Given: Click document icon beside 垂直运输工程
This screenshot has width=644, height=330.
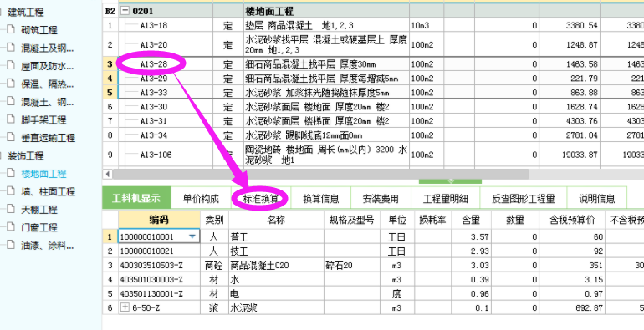Looking at the screenshot, I should click(11, 138).
